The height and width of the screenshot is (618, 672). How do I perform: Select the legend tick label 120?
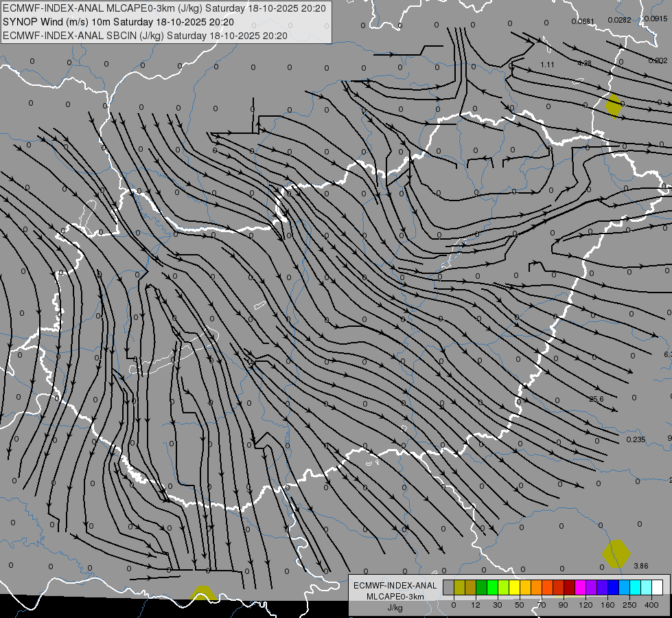(586, 605)
